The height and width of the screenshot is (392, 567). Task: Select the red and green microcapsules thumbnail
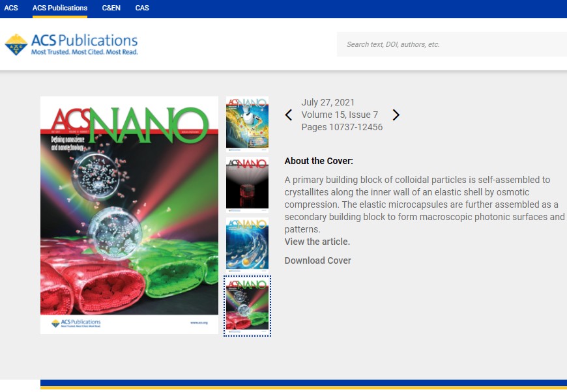pyautogui.click(x=248, y=306)
